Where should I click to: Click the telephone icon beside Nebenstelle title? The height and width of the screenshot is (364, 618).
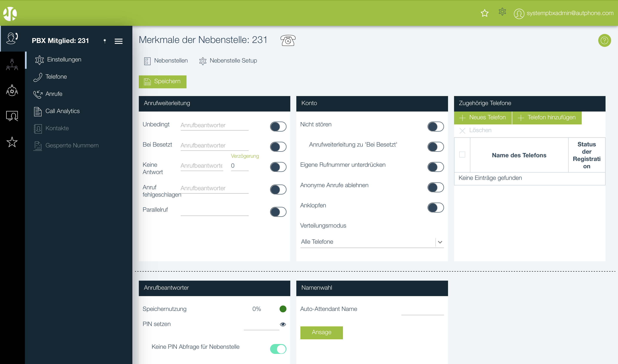click(288, 40)
